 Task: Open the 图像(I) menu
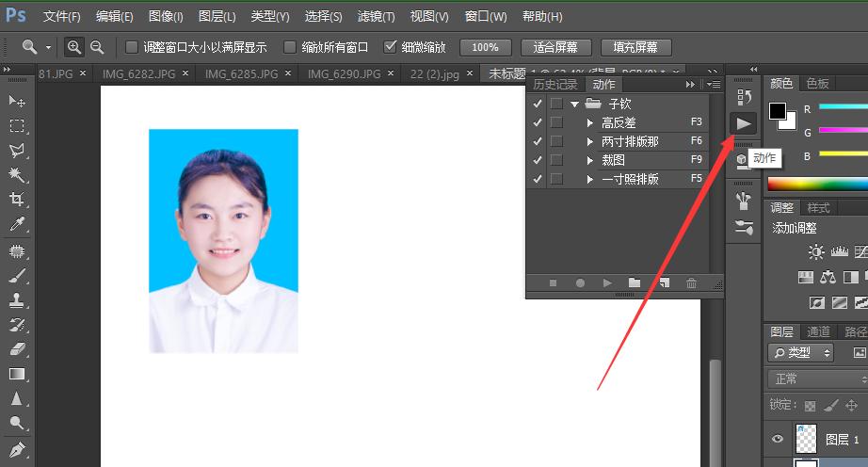click(x=166, y=17)
